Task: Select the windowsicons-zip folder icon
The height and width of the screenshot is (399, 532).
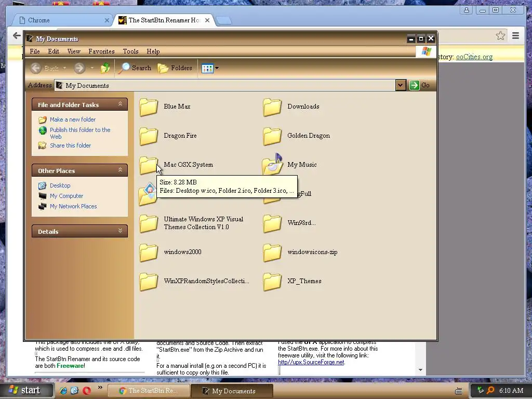Action: point(272,252)
